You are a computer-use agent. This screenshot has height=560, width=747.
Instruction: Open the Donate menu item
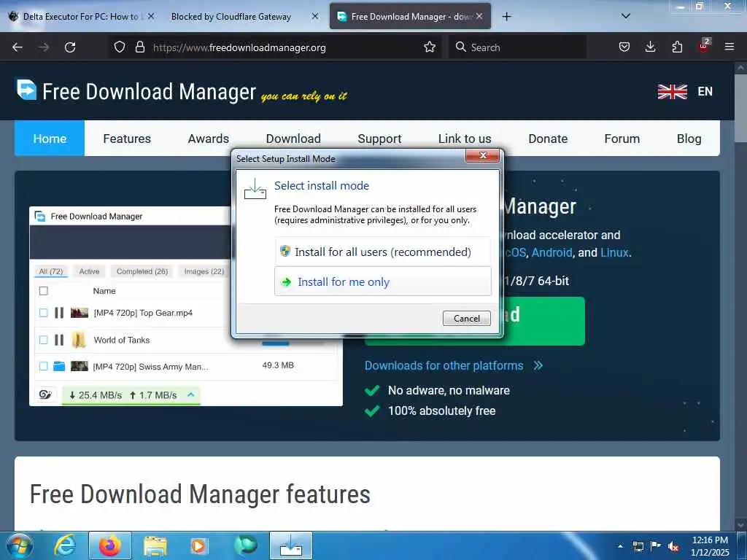pos(548,139)
